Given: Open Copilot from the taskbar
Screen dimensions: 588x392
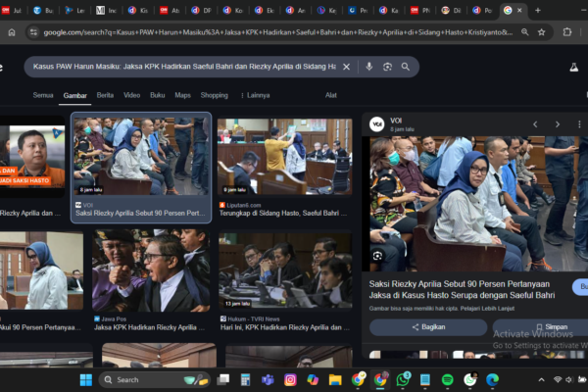Looking at the screenshot, I should tap(313, 380).
